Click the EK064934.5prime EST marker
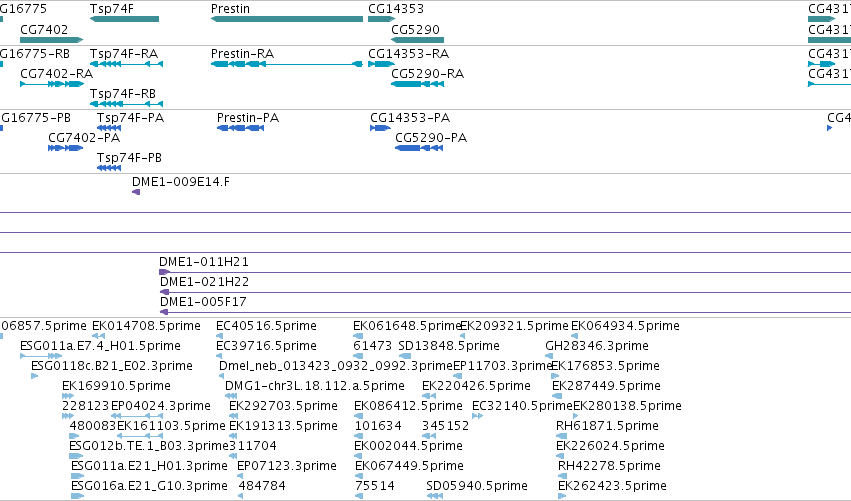 pyautogui.click(x=574, y=337)
